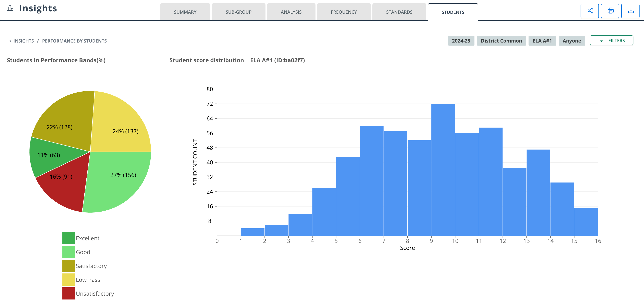
Task: Click the share icon button
Action: click(x=590, y=11)
